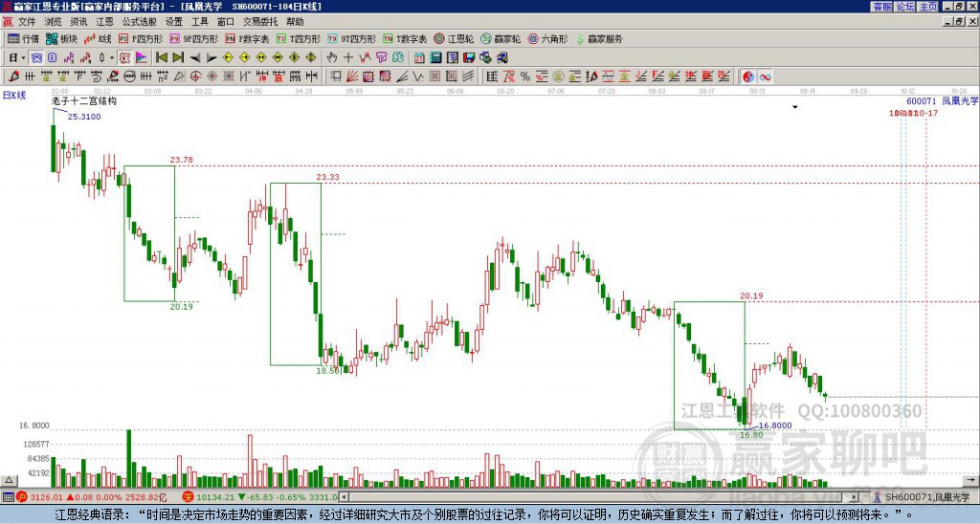Click the 行情 toolbar button

23,38
